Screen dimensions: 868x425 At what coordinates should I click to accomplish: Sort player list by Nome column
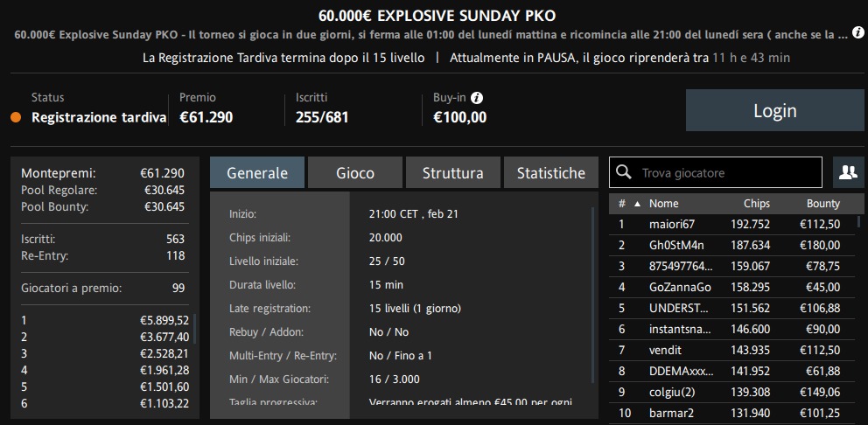tap(664, 204)
